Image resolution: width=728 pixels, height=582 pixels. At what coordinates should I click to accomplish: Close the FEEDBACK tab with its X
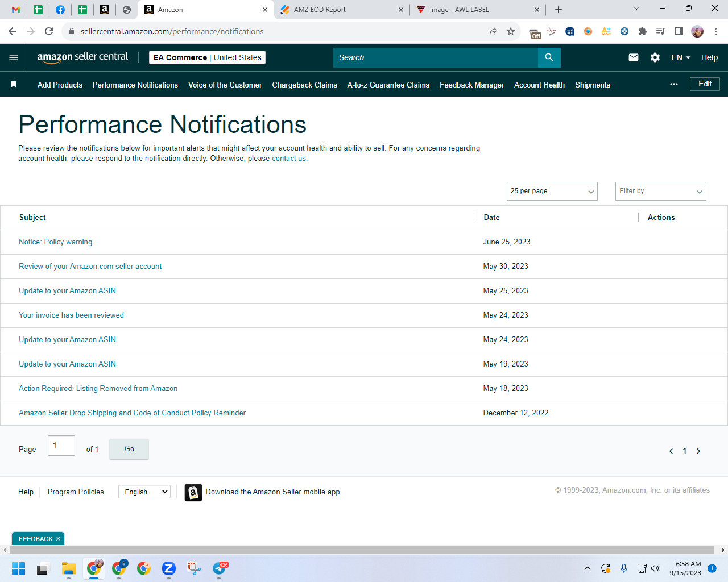(x=58, y=539)
